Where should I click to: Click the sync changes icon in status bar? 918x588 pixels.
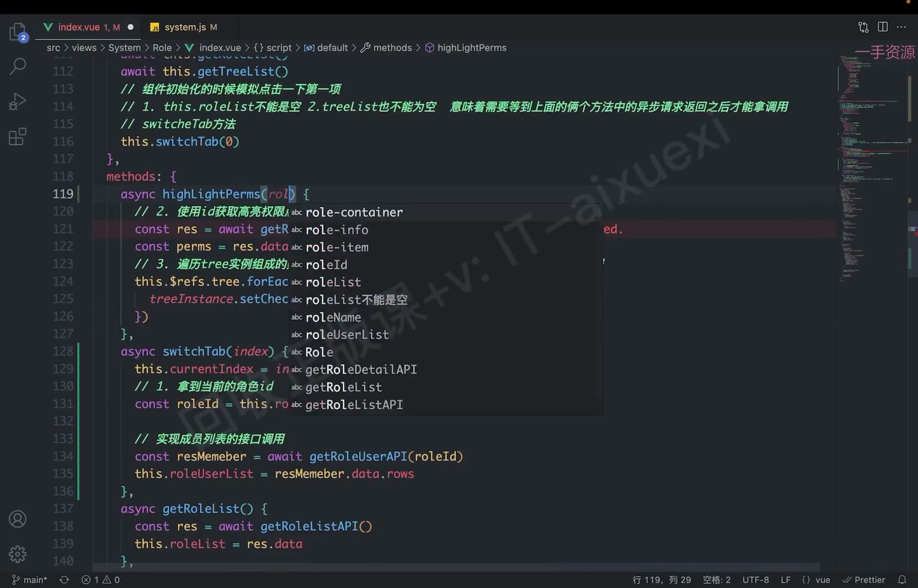[x=64, y=580]
